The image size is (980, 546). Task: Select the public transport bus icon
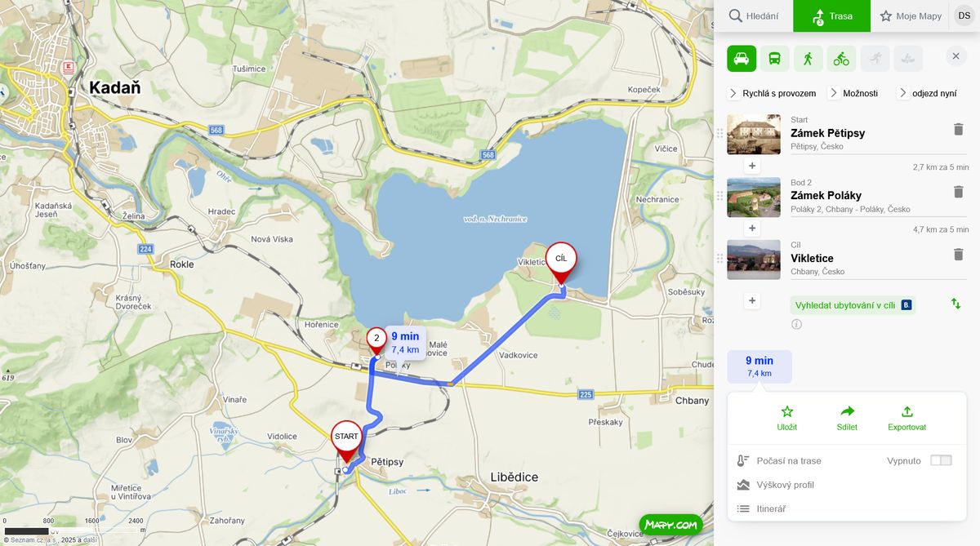pos(775,59)
